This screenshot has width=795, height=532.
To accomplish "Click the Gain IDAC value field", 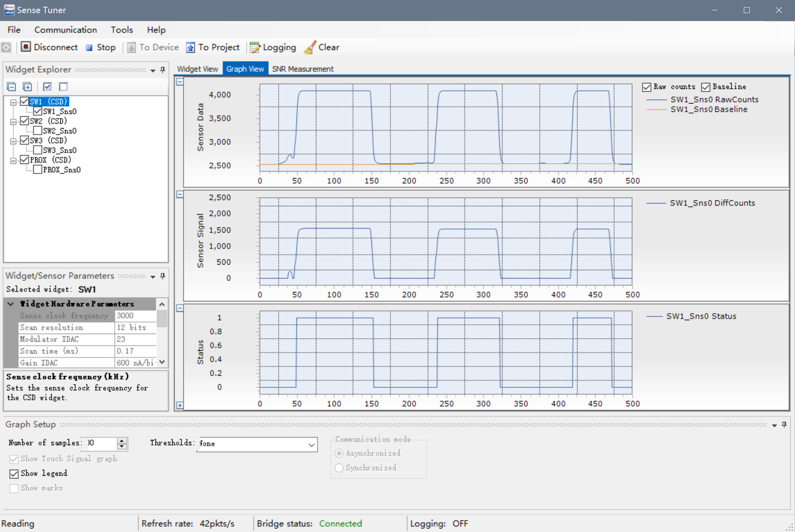I will click(x=135, y=363).
